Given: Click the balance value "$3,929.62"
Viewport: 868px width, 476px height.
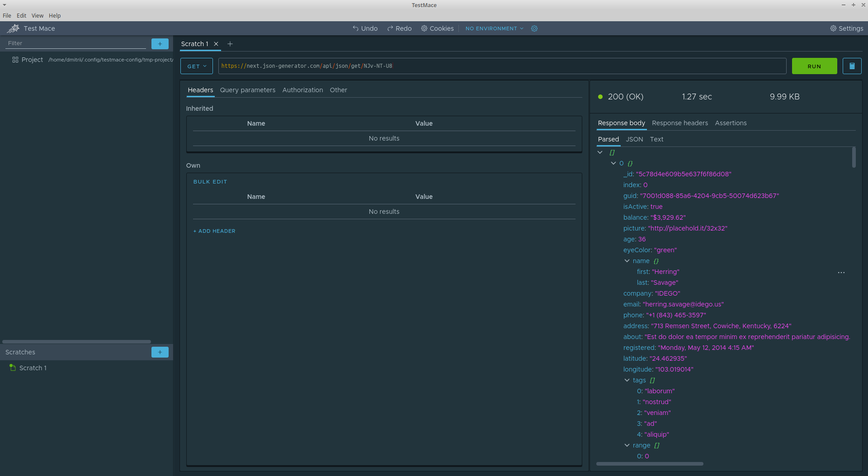Looking at the screenshot, I should point(668,217).
